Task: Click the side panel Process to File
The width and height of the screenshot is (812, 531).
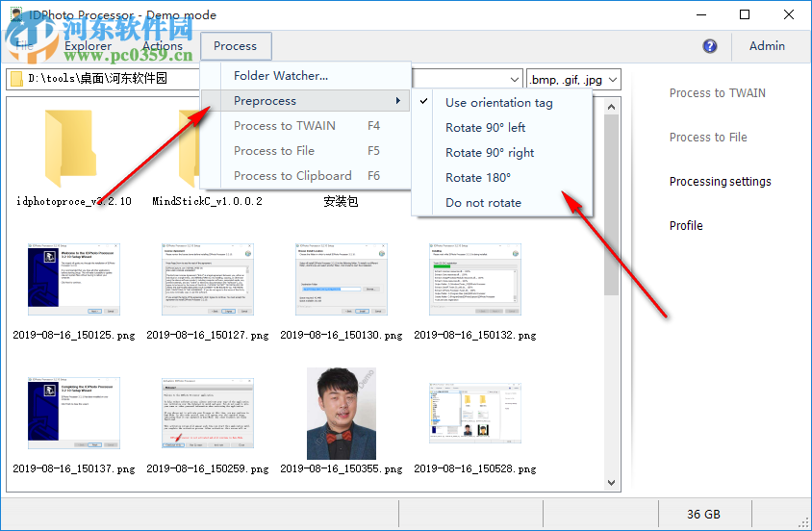Action: 708,138
